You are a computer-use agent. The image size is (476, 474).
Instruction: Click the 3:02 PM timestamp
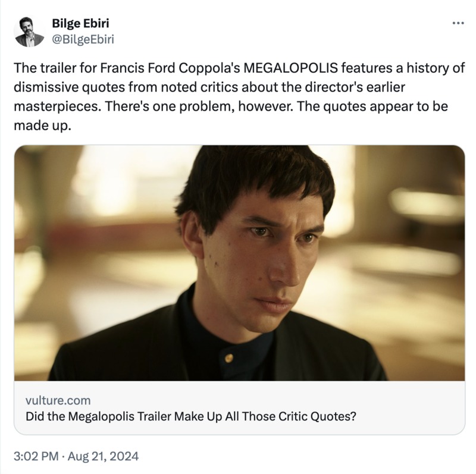[x=36, y=457]
